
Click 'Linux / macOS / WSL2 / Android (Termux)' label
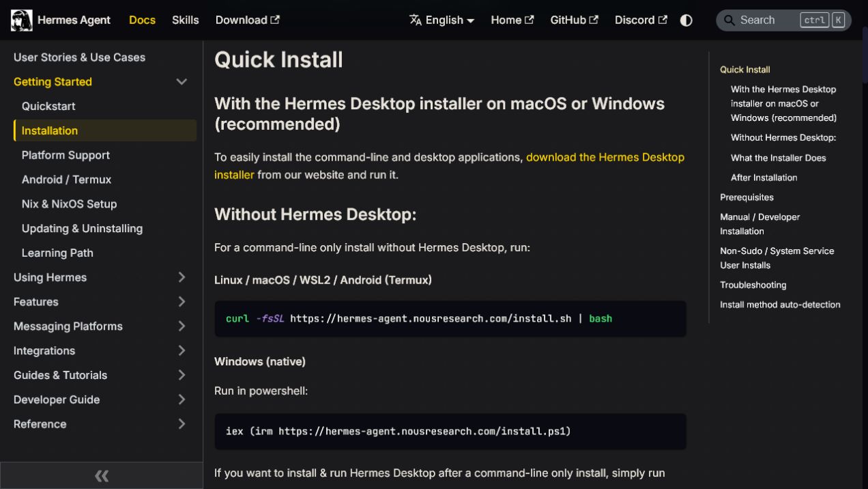323,280
